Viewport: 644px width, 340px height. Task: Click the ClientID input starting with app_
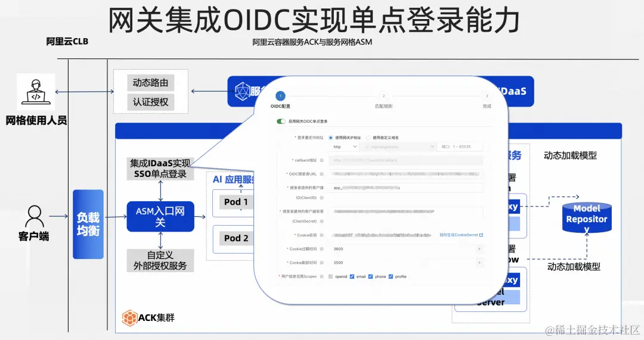pos(406,188)
